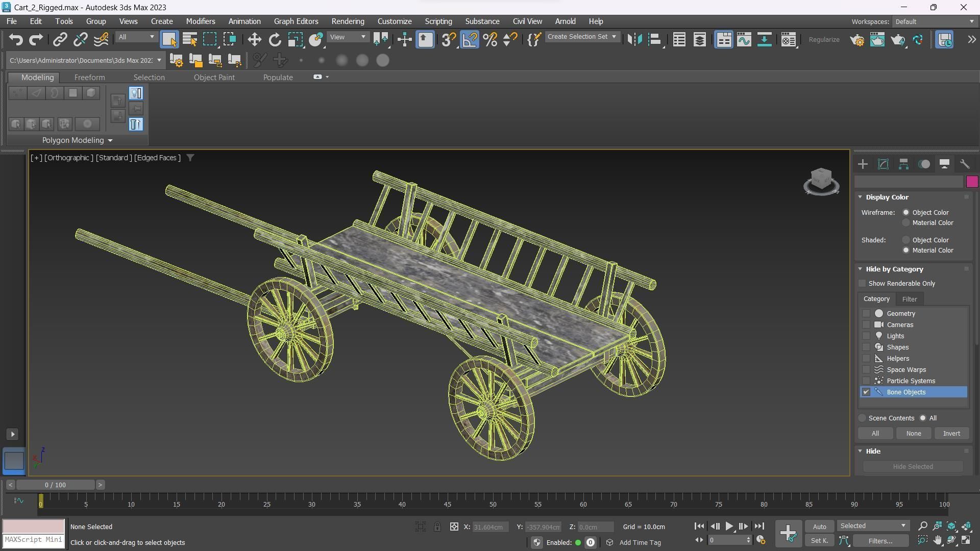This screenshot has width=980, height=551.
Task: Click the MAXScript Mini listener field
Action: pyautogui.click(x=34, y=540)
